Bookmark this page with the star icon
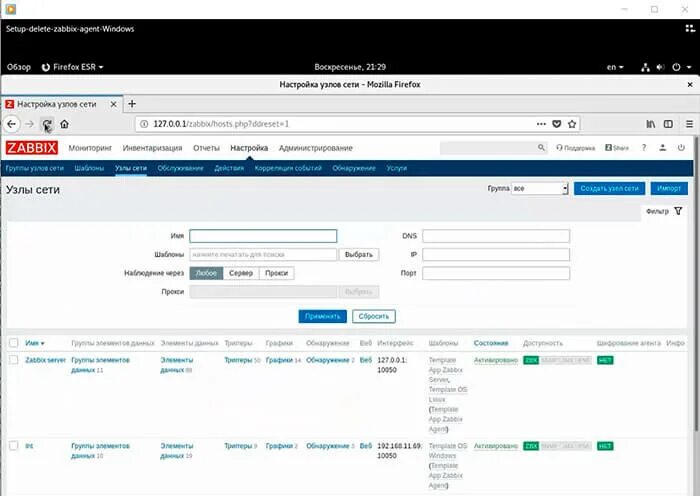700x496 pixels. click(572, 124)
